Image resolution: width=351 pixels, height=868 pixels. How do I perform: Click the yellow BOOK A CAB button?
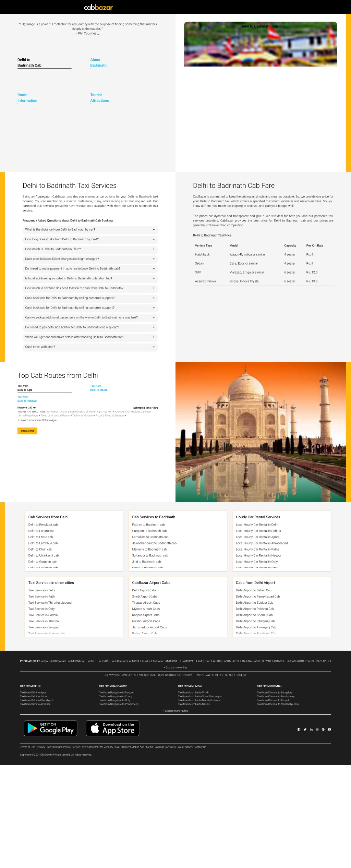27,431
